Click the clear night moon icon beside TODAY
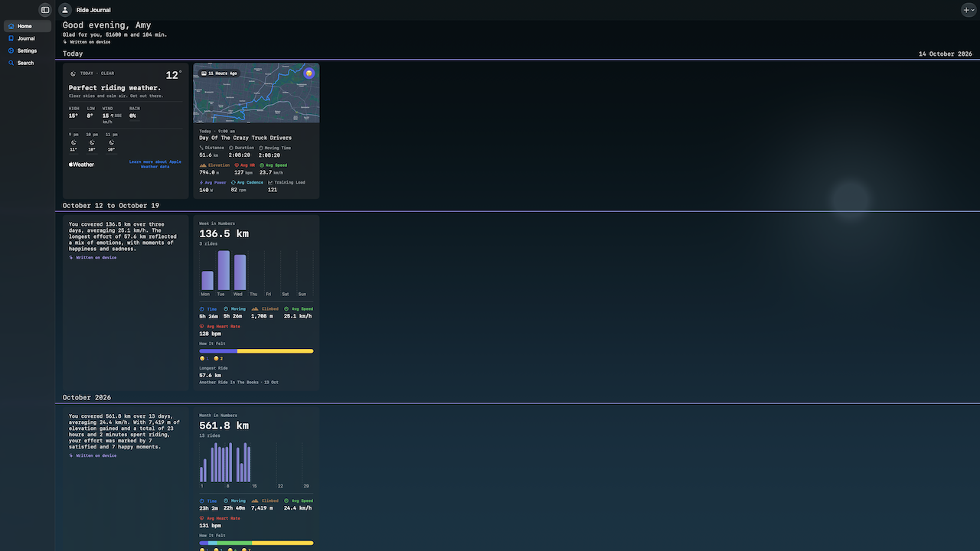This screenshot has width=980, height=551. [x=73, y=73]
